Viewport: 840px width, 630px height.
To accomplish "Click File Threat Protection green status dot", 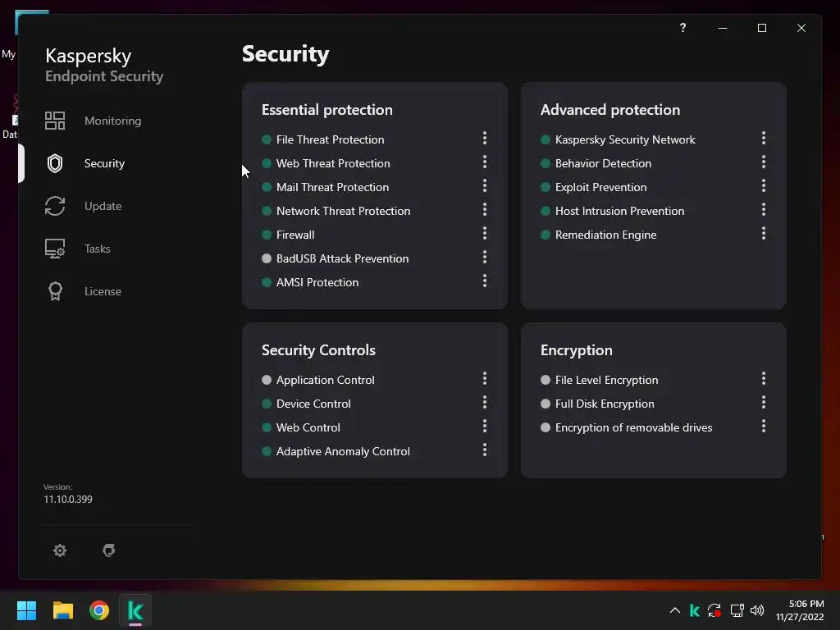I will 267,139.
